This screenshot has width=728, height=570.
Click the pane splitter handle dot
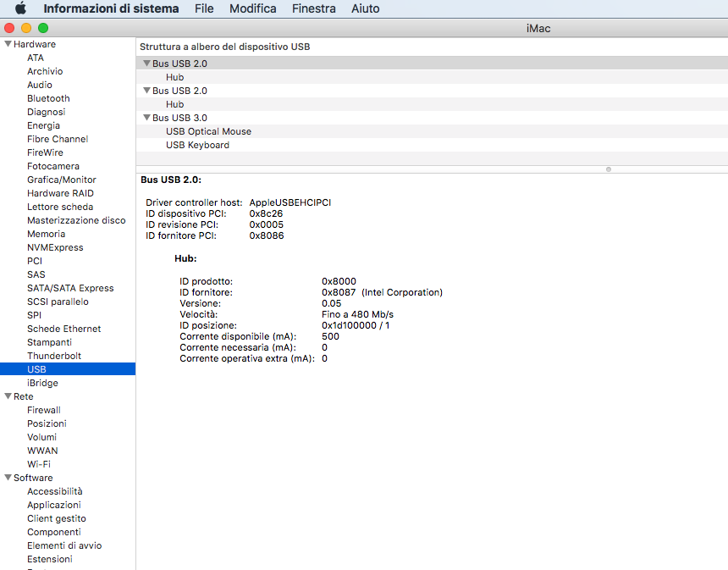coord(608,169)
